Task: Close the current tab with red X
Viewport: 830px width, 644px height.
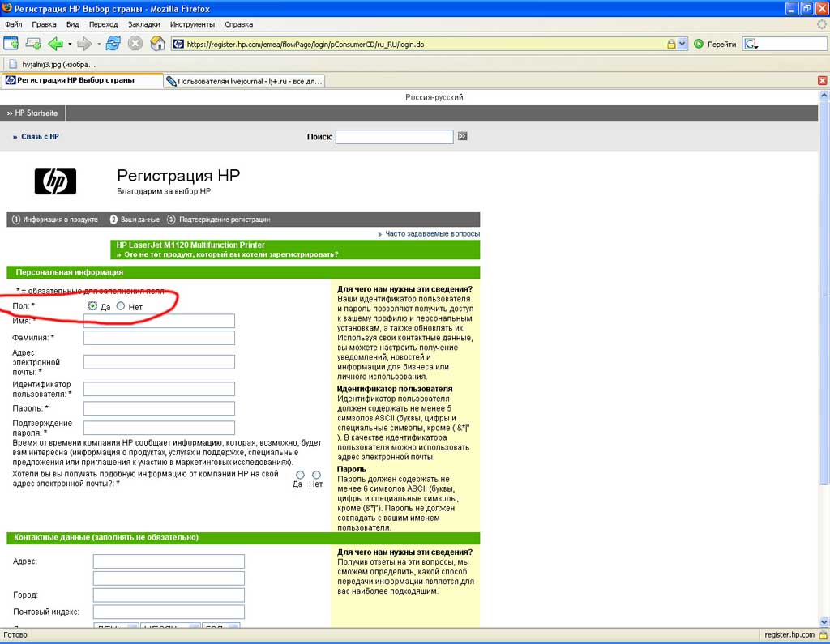Action: coord(822,80)
